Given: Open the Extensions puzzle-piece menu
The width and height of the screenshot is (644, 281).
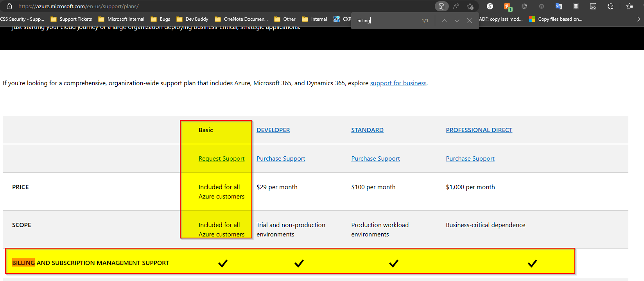Looking at the screenshot, I should tap(610, 6).
